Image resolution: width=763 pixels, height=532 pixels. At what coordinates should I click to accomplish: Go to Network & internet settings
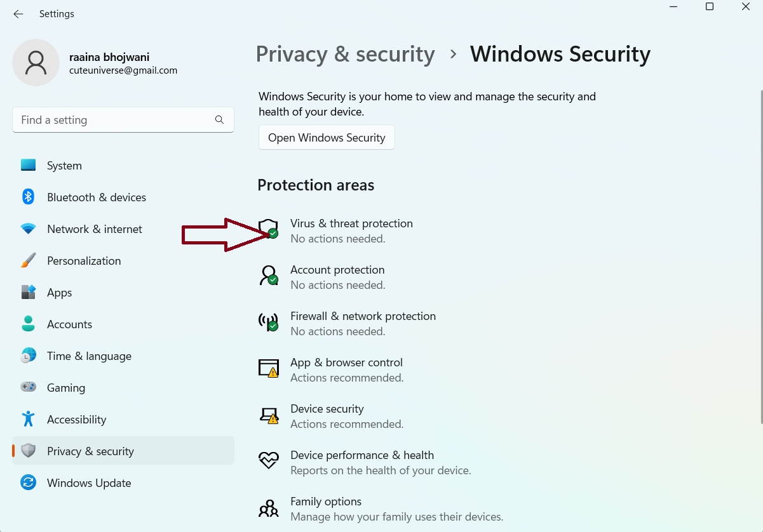pos(95,229)
